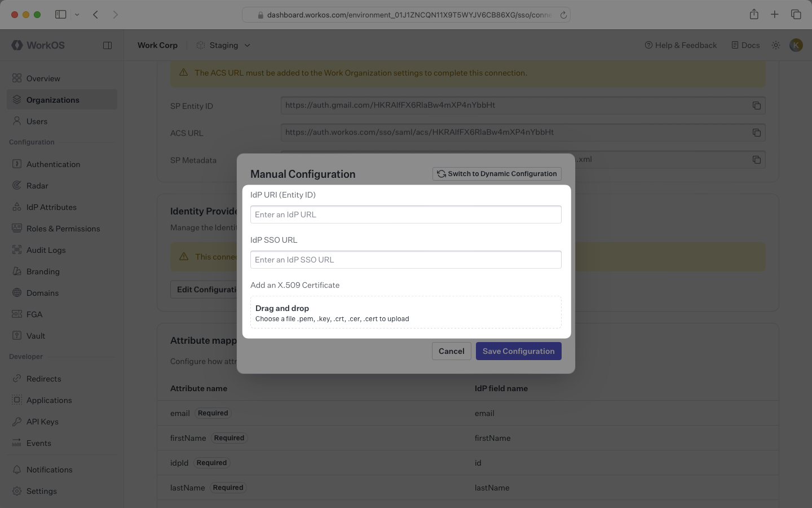Toggle the light/dark theme icon
The width and height of the screenshot is (812, 508).
[776, 45]
